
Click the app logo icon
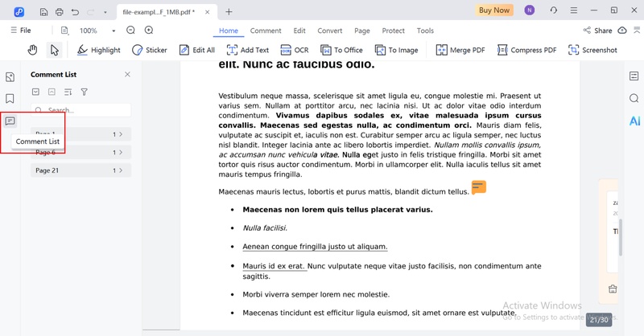point(19,12)
